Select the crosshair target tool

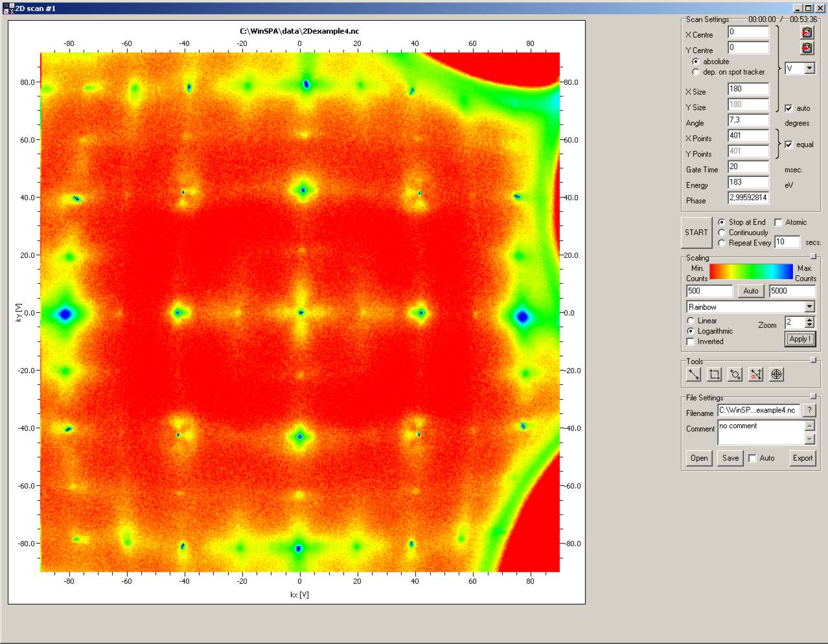776,374
